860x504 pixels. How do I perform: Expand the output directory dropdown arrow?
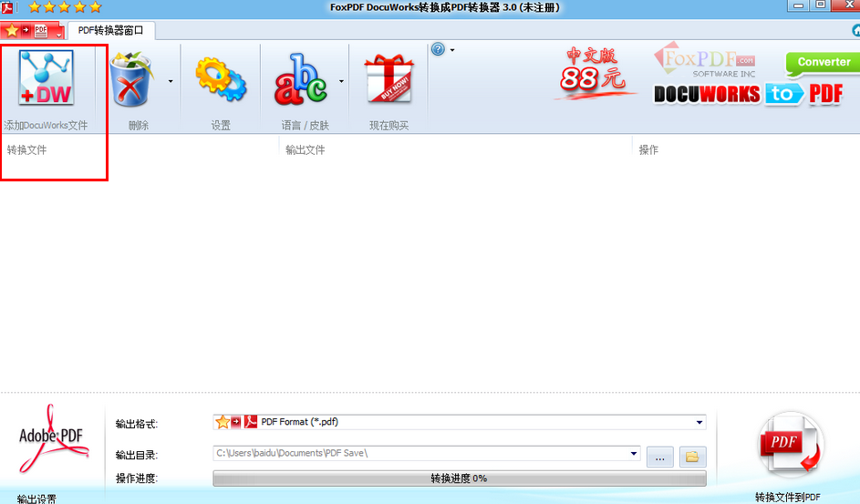click(634, 454)
